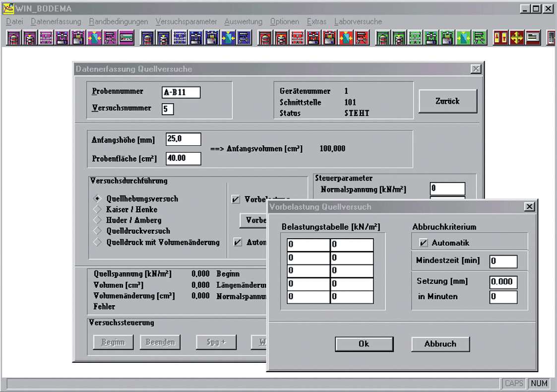Click the red stacked-frames toolbar icon
The image size is (557, 392).
297,38
